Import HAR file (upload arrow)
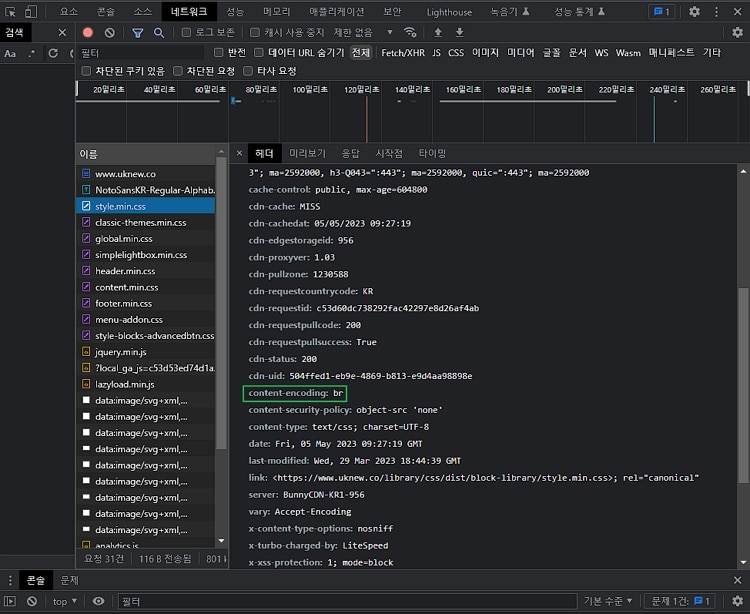The height and width of the screenshot is (614, 750). pyautogui.click(x=438, y=33)
